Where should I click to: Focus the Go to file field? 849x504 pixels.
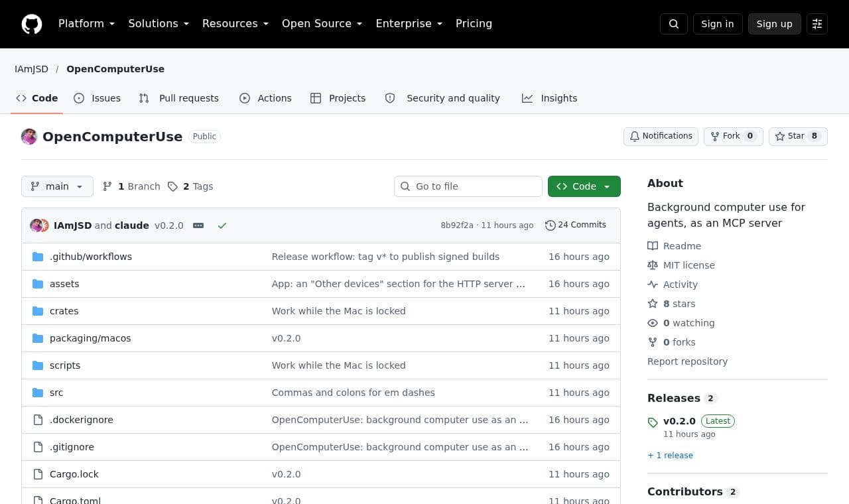coord(468,186)
